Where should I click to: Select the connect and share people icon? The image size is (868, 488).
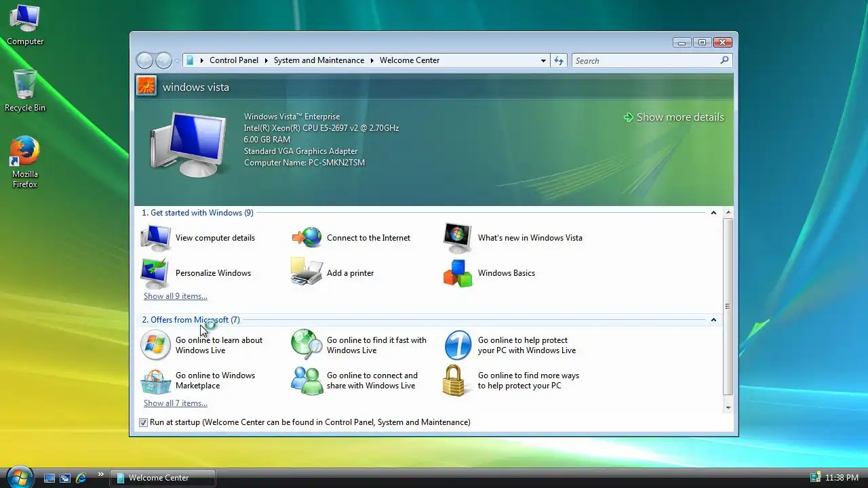point(307,381)
